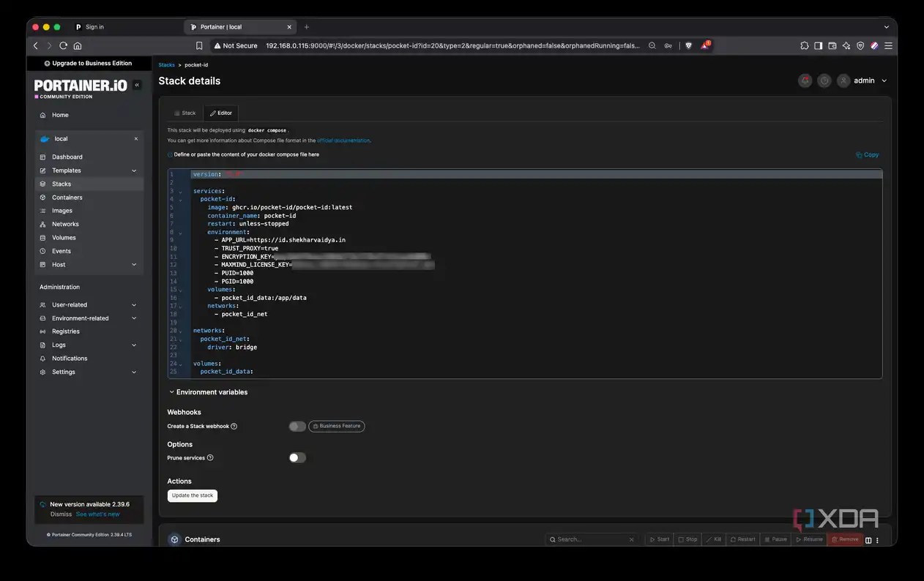
Task: Open Notifications under Administration
Action: 70,359
